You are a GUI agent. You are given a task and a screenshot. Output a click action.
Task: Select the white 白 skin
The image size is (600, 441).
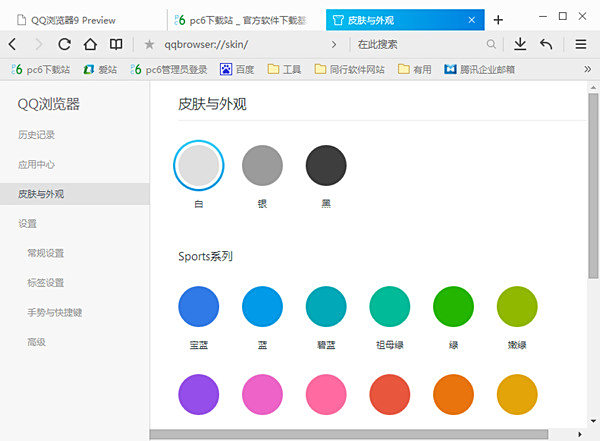click(x=199, y=165)
